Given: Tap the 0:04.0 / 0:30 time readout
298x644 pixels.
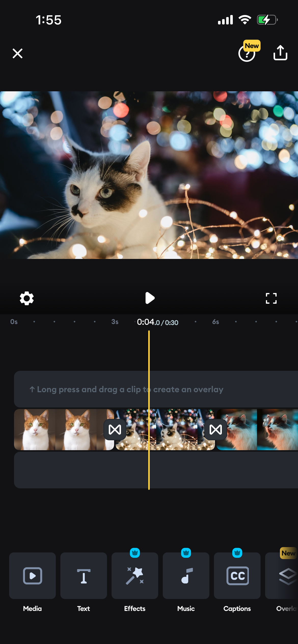Looking at the screenshot, I should [157, 322].
